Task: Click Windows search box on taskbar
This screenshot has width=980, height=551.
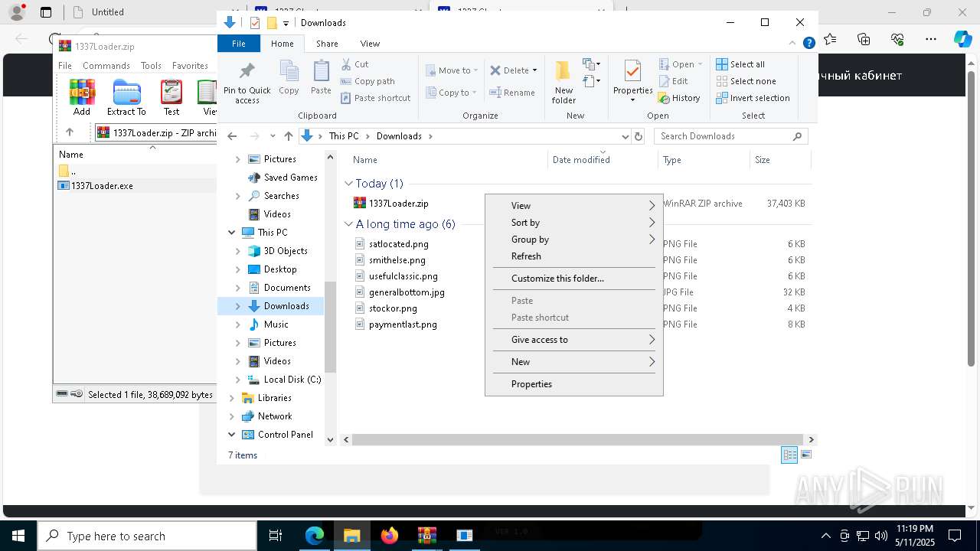Action: [x=147, y=536]
